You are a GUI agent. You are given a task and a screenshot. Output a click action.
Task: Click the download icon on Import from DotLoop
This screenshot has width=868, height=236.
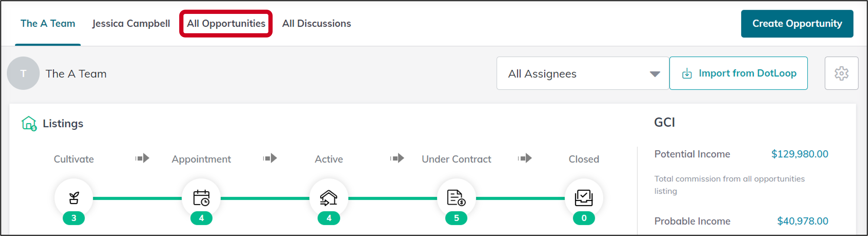(687, 73)
